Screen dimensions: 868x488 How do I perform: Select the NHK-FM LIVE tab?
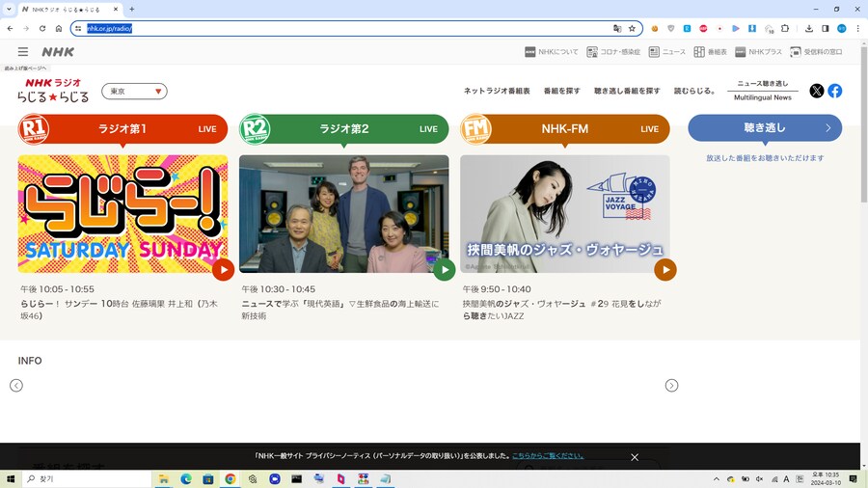[x=565, y=129]
